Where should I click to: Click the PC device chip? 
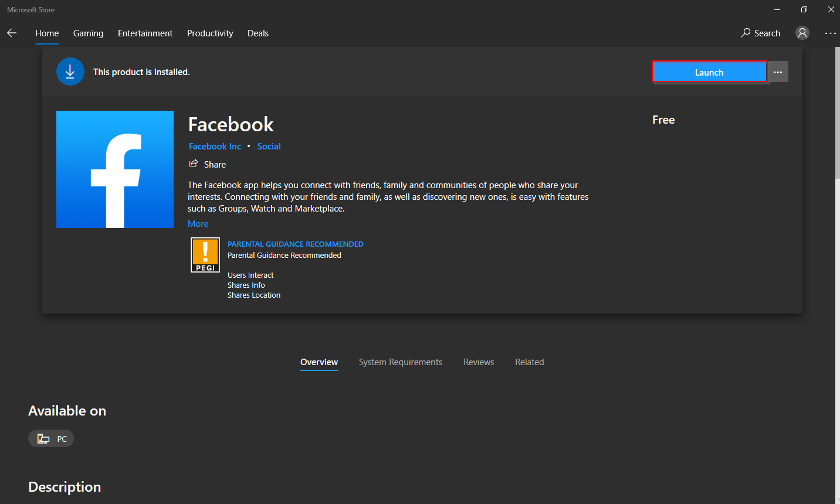tap(51, 438)
